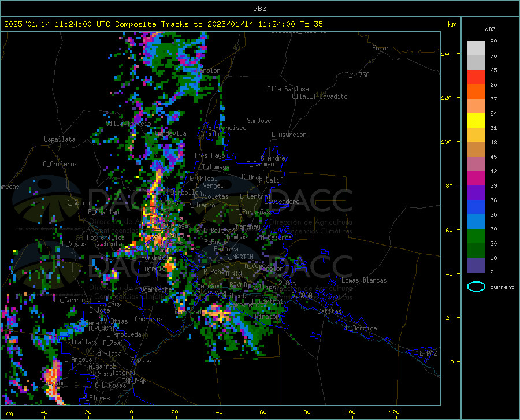Click the 'L_Dormida' label
This screenshot has height=420, width=520.
361,328
